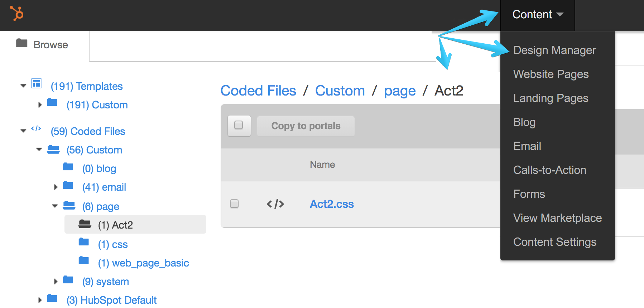Open Forms from the Content menu
The height and width of the screenshot is (308, 644).
pos(529,194)
